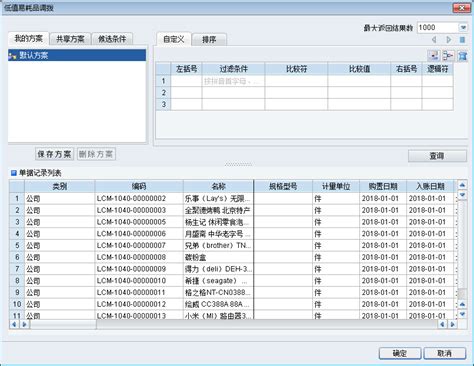Image resolution: width=474 pixels, height=366 pixels.
Task: Select code LCM-1040-00000002
Action: click(139, 199)
